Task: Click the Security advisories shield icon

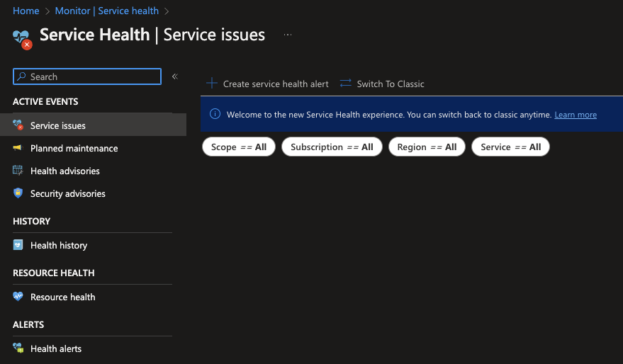Action: tap(18, 193)
